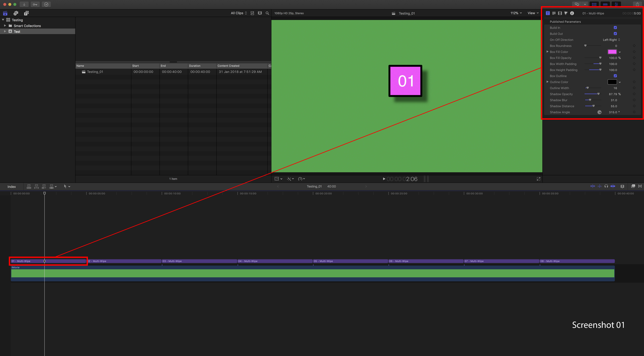Open On-Off Direction Left Right dropdown
The image size is (644, 356).
coord(611,40)
